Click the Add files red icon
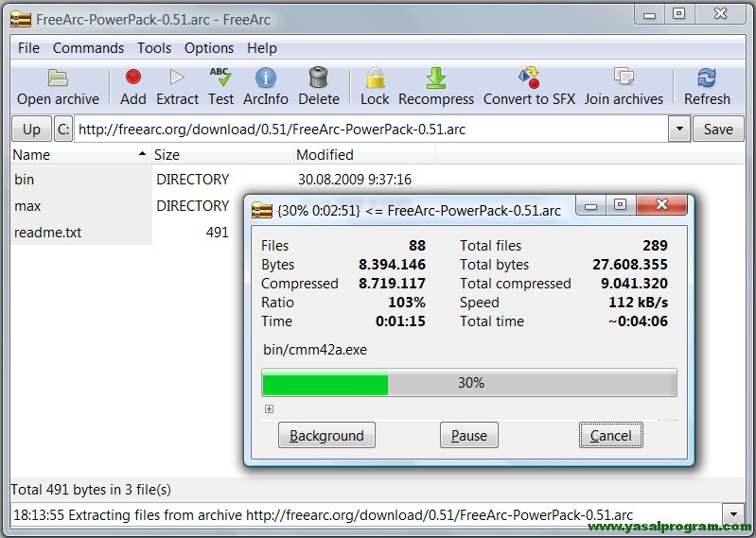This screenshot has width=756, height=538. point(133,78)
